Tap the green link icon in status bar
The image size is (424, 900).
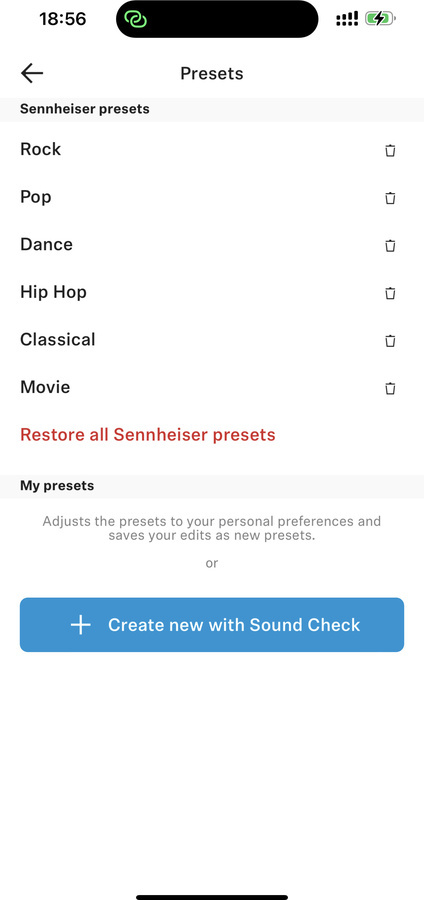coord(137,19)
